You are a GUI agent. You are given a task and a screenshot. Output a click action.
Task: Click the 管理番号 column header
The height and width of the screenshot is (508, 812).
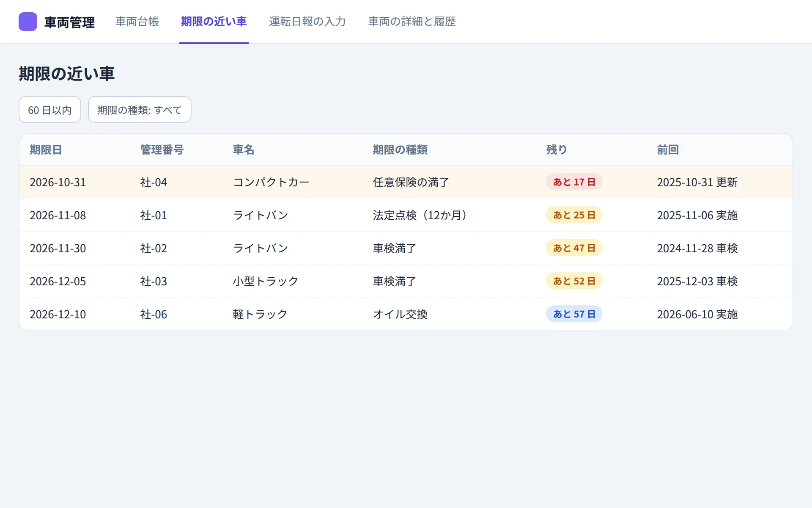pyautogui.click(x=162, y=149)
